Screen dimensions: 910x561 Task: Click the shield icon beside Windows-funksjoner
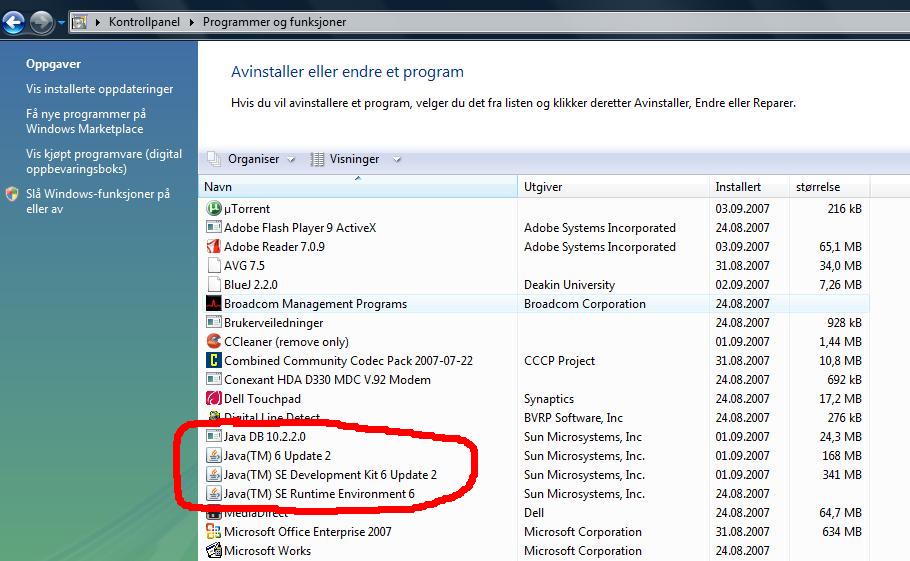coord(12,194)
